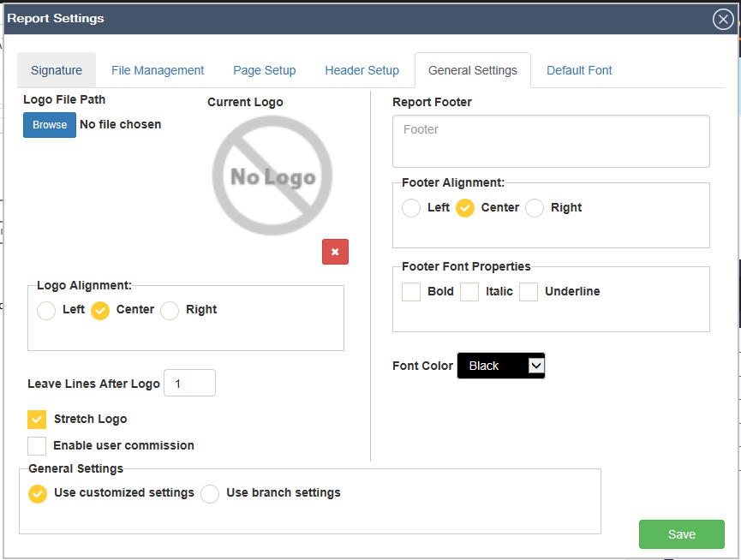Choose Use branch settings option

click(210, 494)
